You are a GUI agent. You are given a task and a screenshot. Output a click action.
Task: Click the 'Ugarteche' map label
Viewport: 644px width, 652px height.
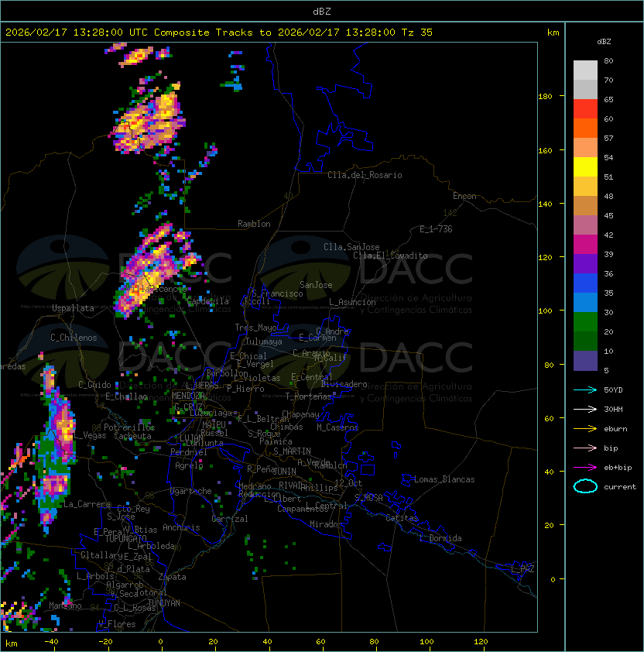click(191, 491)
